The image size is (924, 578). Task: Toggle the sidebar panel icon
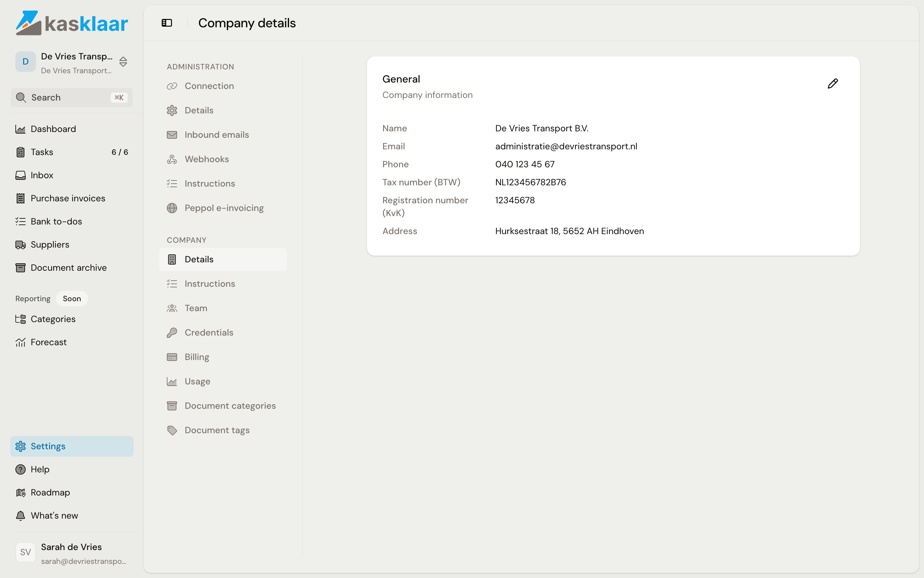coord(167,23)
